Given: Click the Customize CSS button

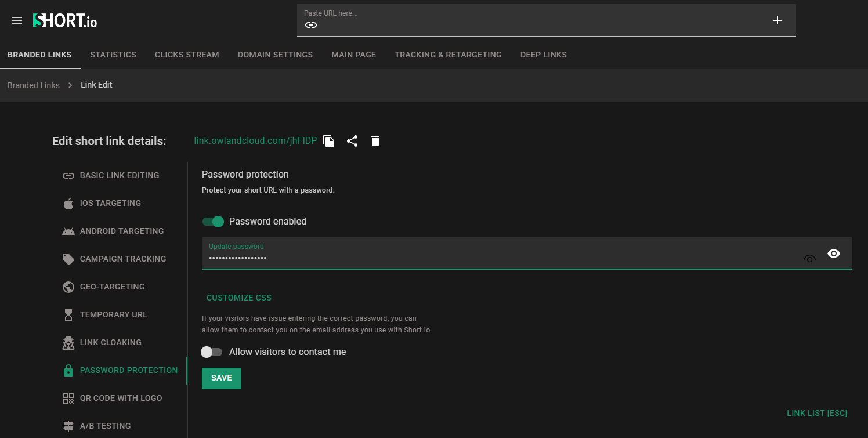Looking at the screenshot, I should [x=239, y=298].
